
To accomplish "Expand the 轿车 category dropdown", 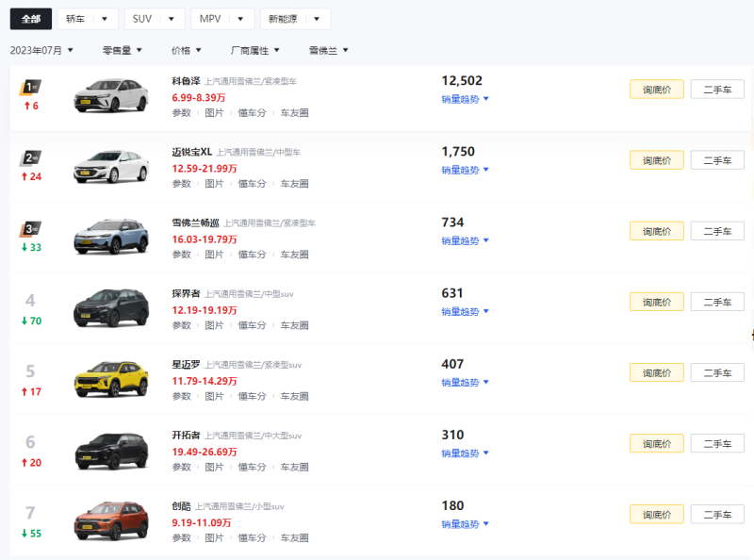I will click(88, 19).
